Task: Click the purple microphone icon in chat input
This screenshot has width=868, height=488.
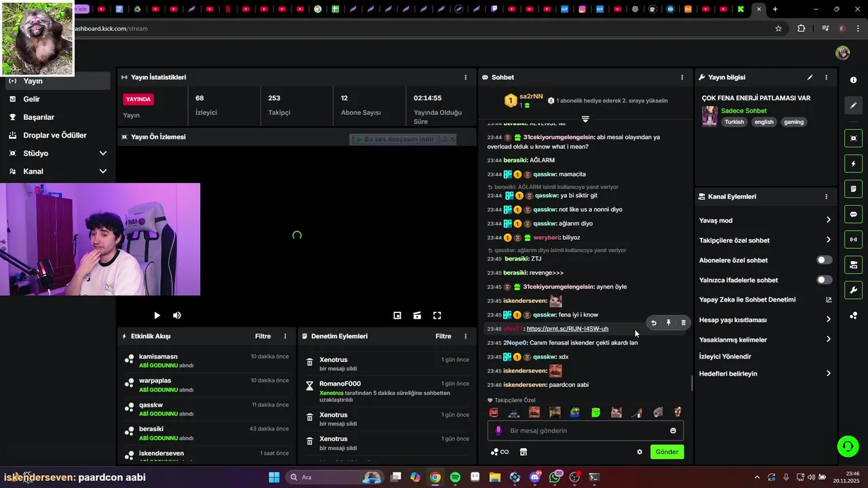Action: click(x=498, y=430)
